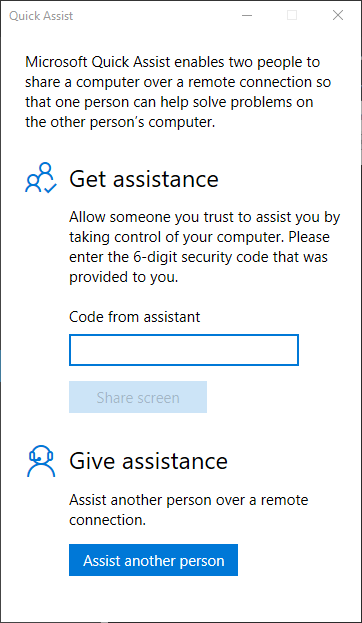Select the Get assistance heading
Viewport: 362px width, 623px height.
144,179
